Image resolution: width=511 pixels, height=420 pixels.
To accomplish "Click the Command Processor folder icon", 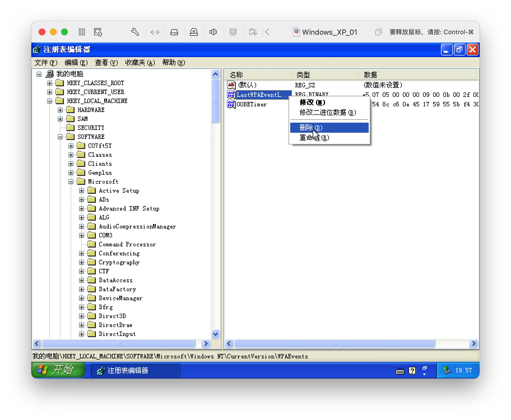I will tap(92, 244).
